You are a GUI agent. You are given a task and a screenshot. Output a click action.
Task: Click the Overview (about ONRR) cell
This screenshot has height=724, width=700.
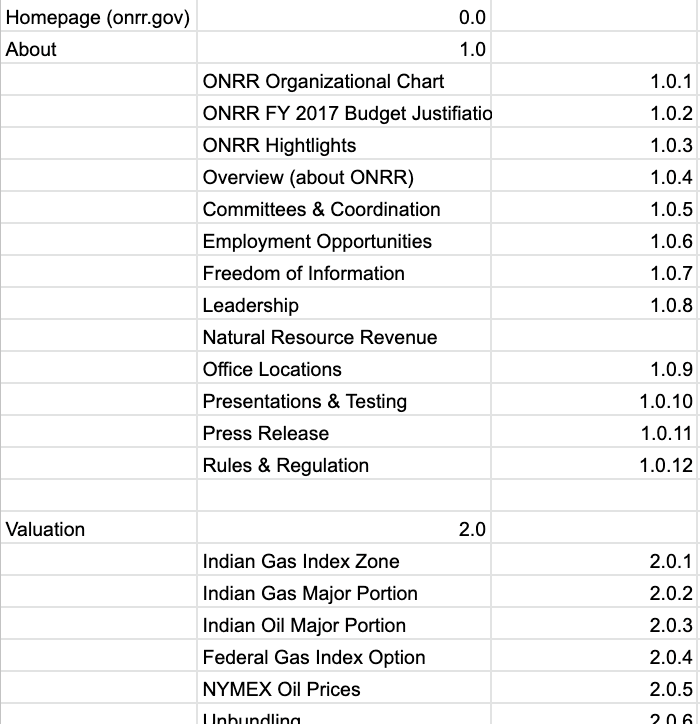[x=344, y=177]
